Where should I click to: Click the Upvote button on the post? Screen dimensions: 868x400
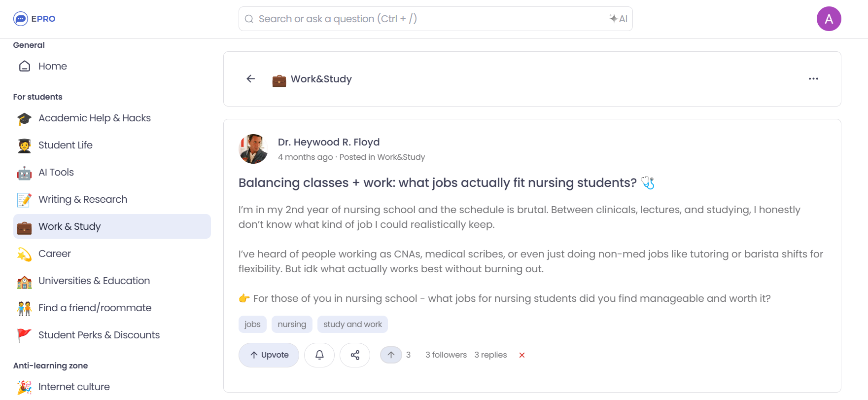point(269,355)
